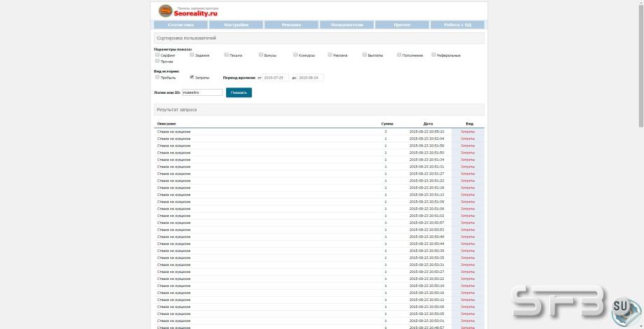644x329 pixels.
Task: Open the Пользователи menu tab
Action: click(346, 25)
